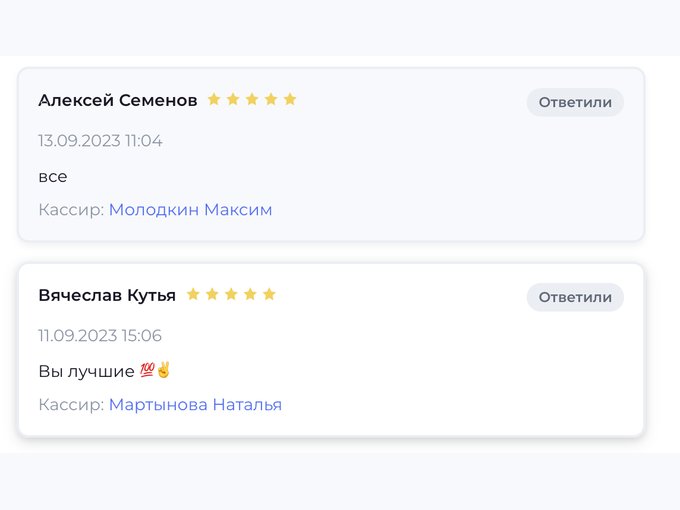This screenshot has width=680, height=510.
Task: Click the date 13.09.2023 11:04
Action: point(100,141)
